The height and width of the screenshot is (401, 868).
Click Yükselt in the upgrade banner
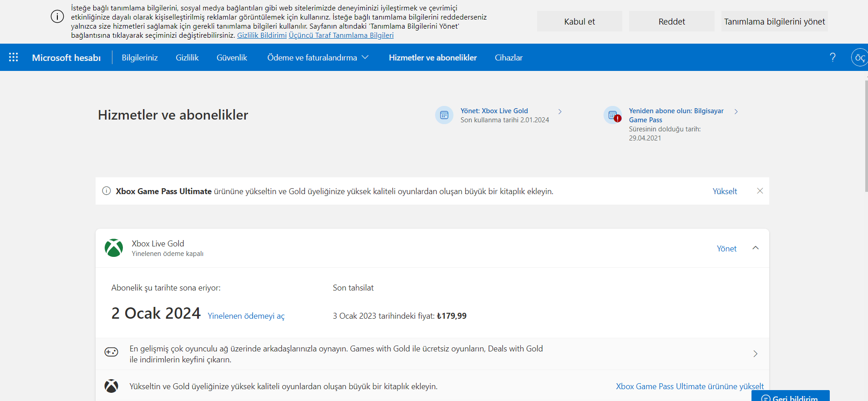(725, 191)
